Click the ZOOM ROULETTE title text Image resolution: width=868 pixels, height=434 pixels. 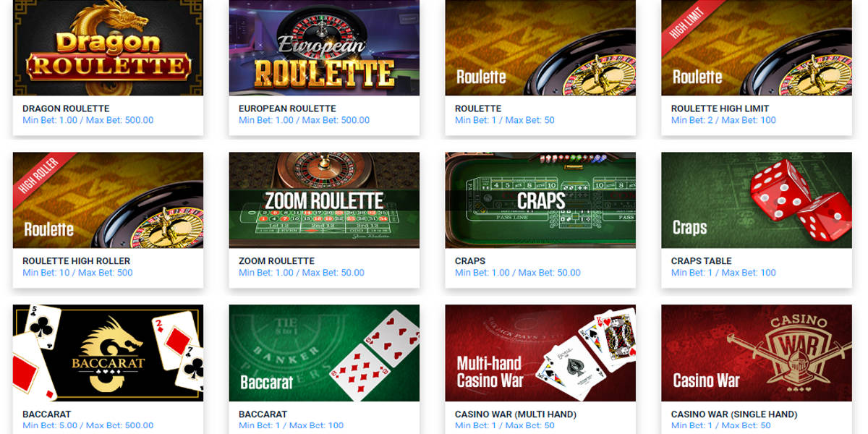[276, 261]
